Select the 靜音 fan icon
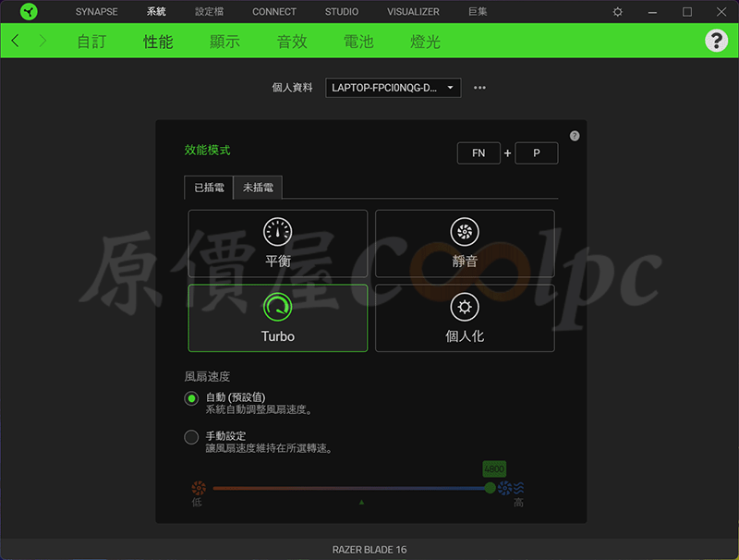Screen dimensions: 739x560 point(465,231)
